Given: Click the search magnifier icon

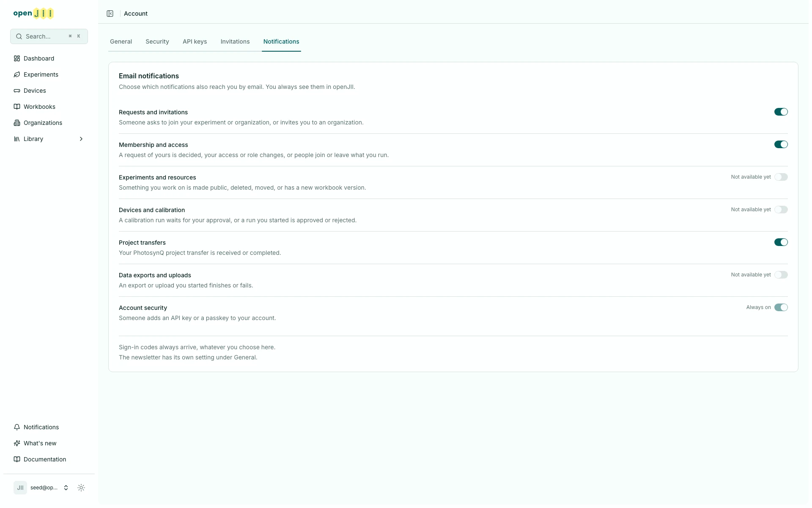Looking at the screenshot, I should (19, 36).
